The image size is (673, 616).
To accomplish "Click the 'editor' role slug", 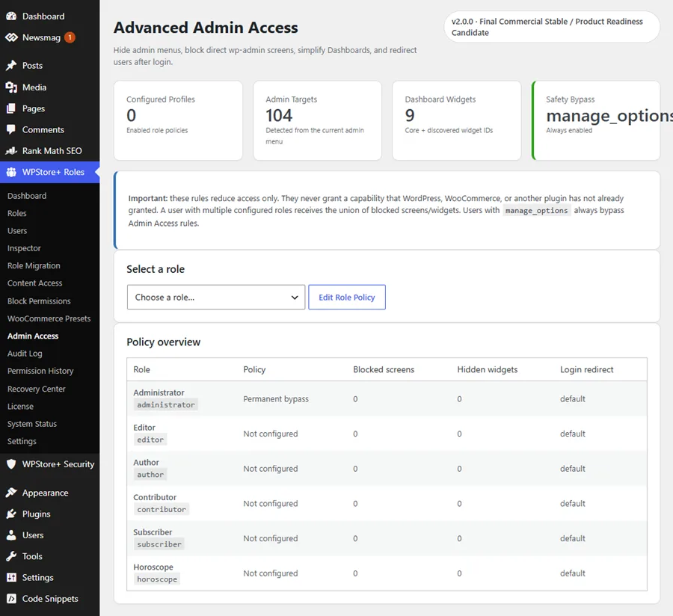I will click(x=150, y=440).
